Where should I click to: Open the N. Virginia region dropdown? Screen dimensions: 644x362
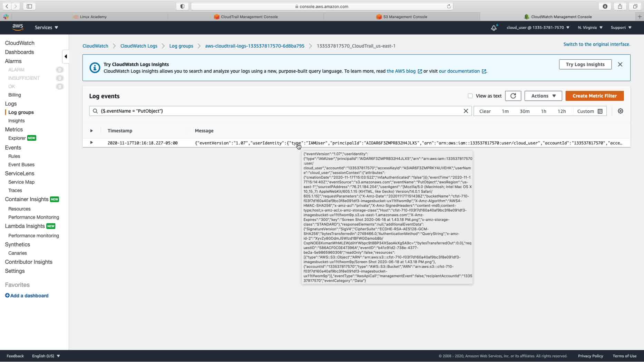[x=590, y=28]
